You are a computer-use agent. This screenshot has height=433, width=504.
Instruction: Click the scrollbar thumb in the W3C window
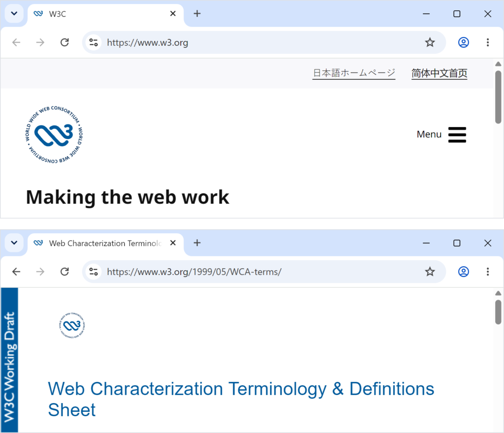[498, 97]
